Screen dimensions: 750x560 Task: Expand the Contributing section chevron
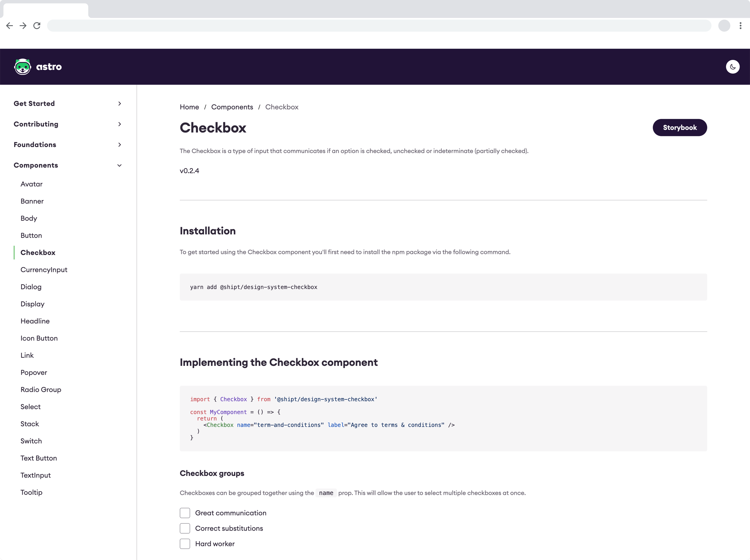tap(119, 124)
